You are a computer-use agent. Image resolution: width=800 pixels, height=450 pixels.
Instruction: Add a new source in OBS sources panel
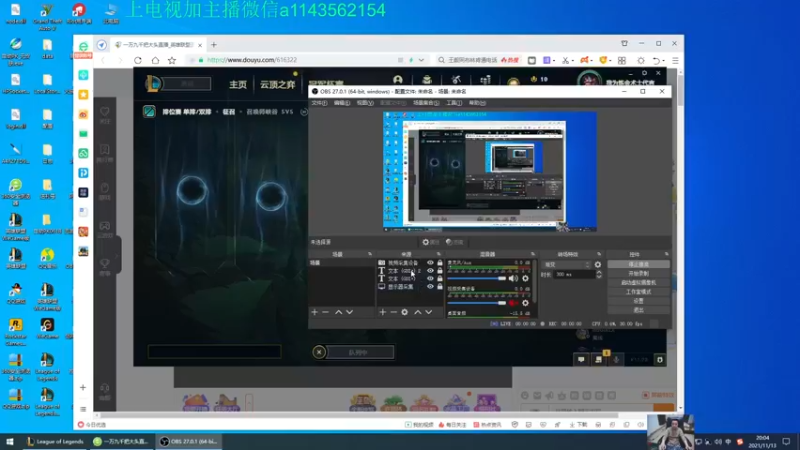point(383,312)
